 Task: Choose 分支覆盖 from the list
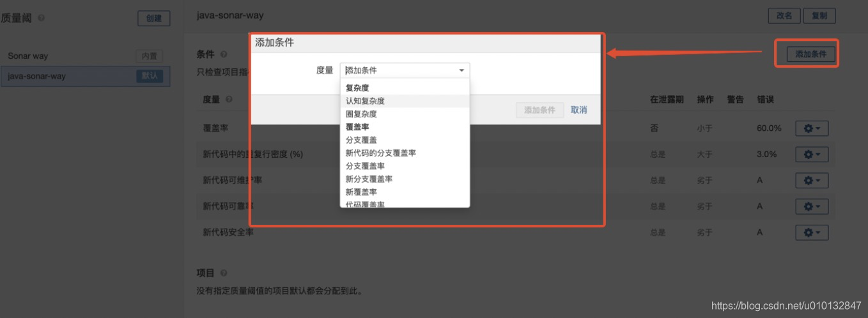pos(405,140)
